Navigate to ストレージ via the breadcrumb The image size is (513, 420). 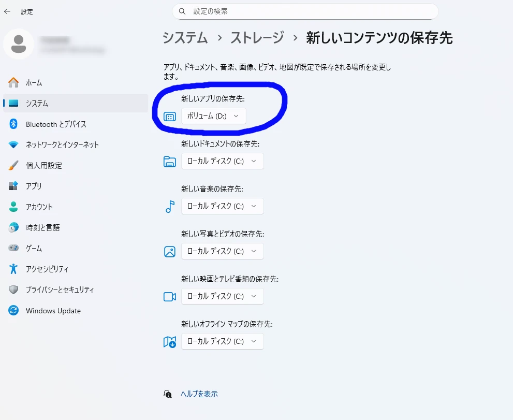pyautogui.click(x=256, y=38)
